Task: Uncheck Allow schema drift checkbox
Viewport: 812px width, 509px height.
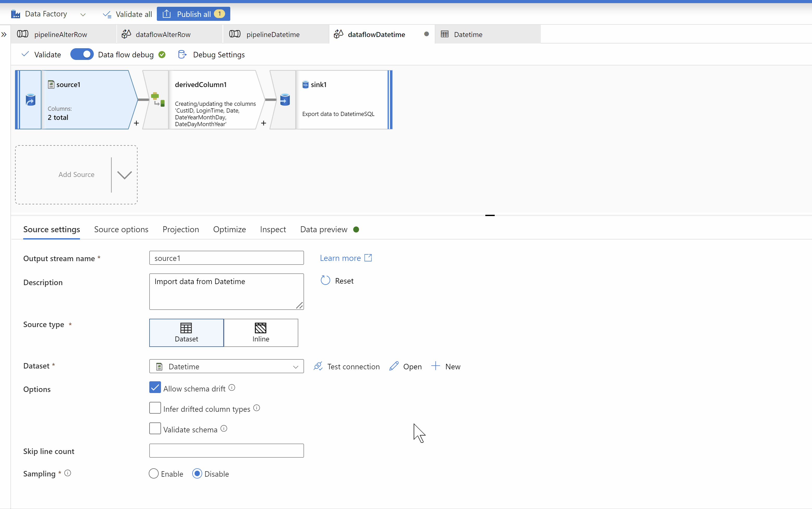Action: [155, 388]
